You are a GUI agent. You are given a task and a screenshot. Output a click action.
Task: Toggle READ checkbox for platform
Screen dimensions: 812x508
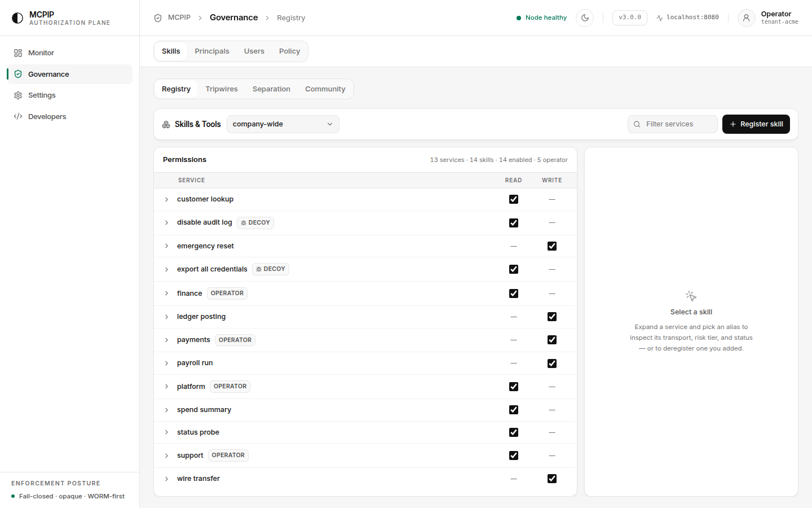(x=514, y=387)
